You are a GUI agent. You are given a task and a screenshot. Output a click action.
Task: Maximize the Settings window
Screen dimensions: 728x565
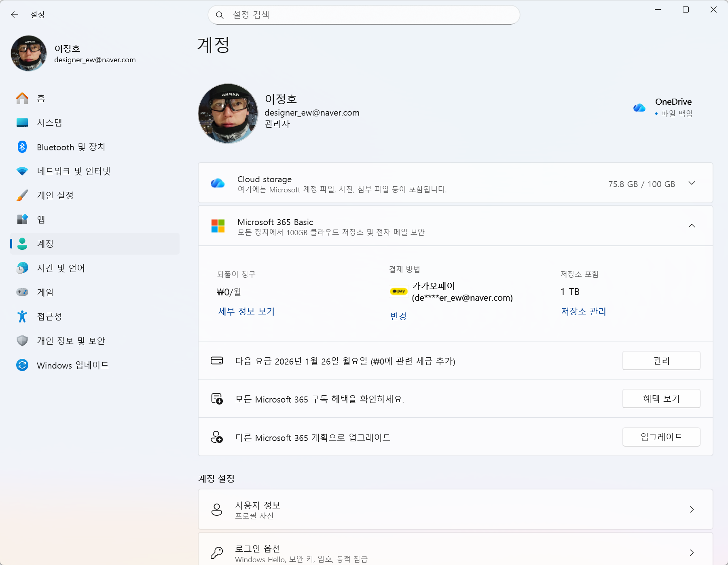(686, 10)
